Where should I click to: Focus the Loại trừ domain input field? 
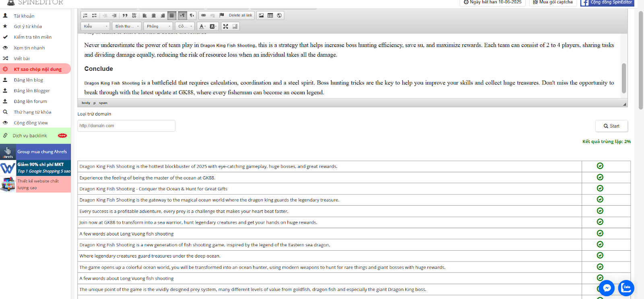[126, 126]
